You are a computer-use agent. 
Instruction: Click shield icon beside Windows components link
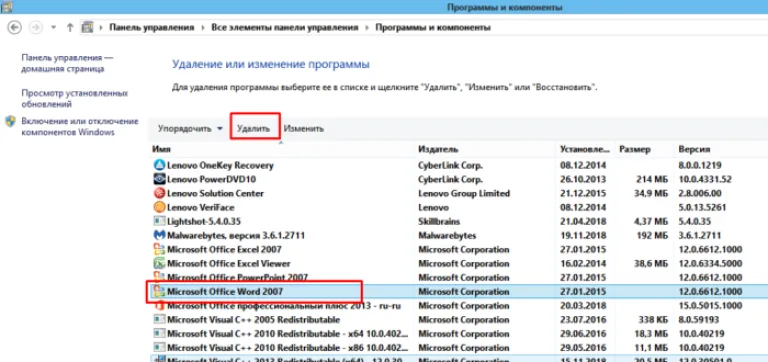tap(11, 121)
